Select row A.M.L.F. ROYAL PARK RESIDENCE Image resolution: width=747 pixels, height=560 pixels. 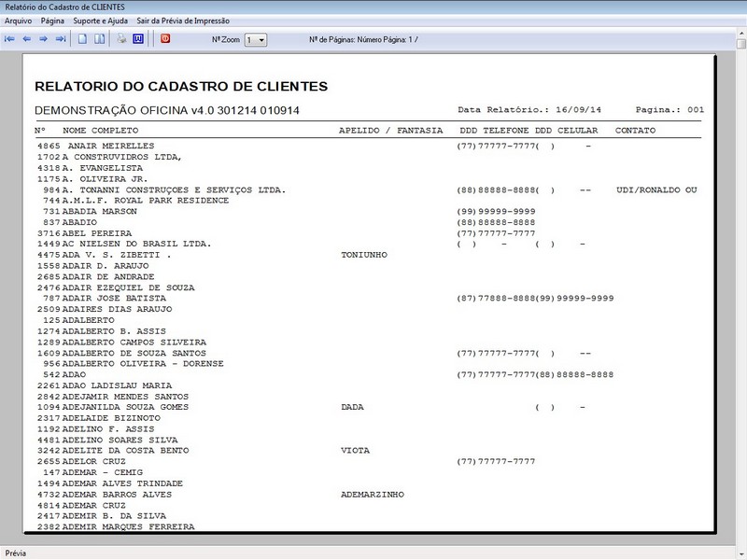[x=367, y=201]
